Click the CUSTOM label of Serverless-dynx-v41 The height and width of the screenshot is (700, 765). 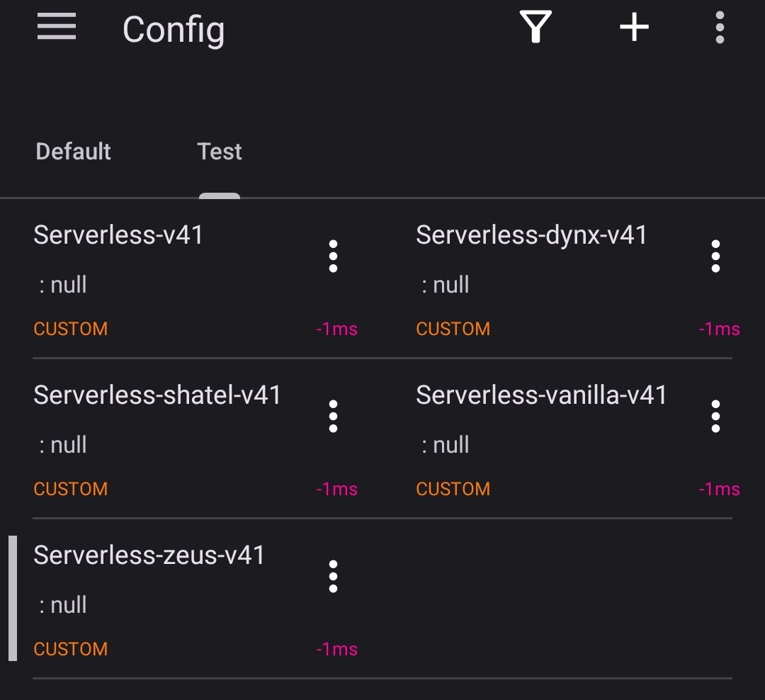[x=453, y=329]
